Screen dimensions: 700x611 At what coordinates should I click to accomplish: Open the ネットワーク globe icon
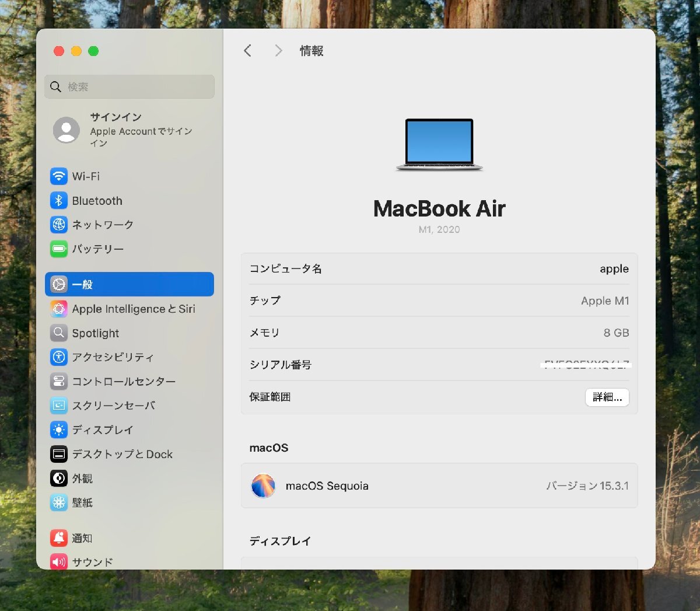[59, 225]
